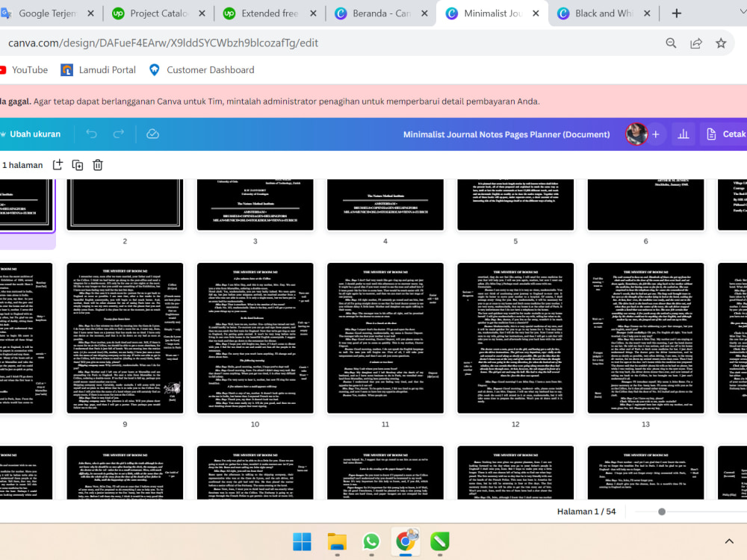Click the cloud save status icon
The width and height of the screenshot is (747, 560).
[x=152, y=134]
